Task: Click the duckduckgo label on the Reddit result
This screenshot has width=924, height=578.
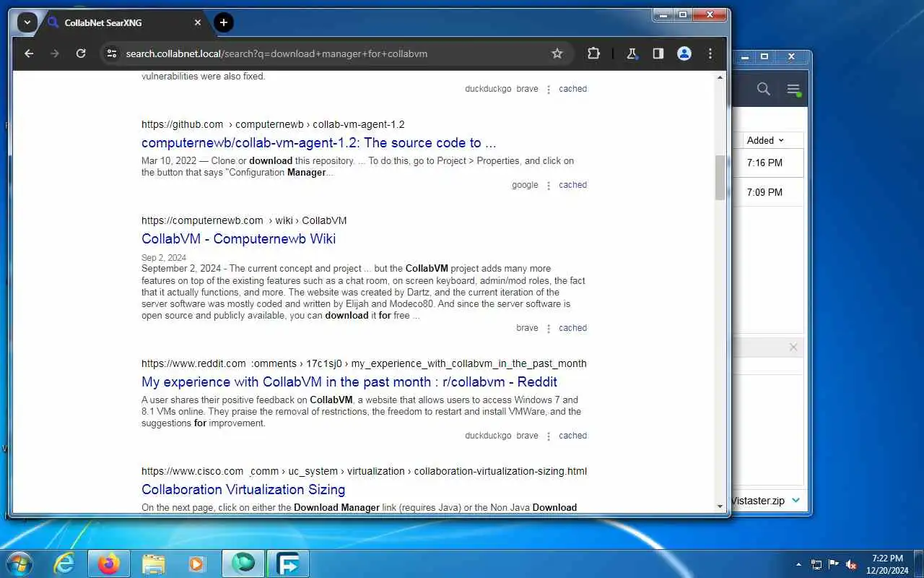Action: (488, 436)
